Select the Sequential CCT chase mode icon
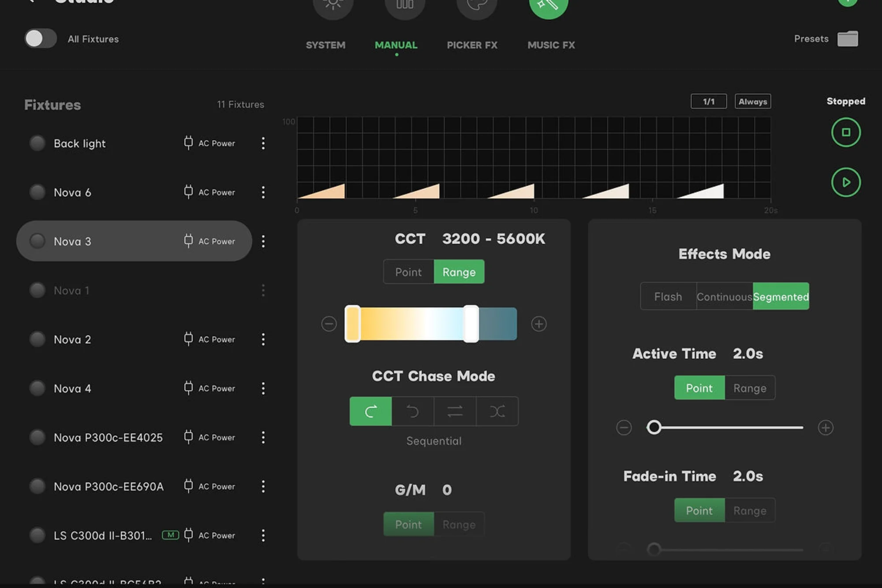882x588 pixels. click(370, 411)
